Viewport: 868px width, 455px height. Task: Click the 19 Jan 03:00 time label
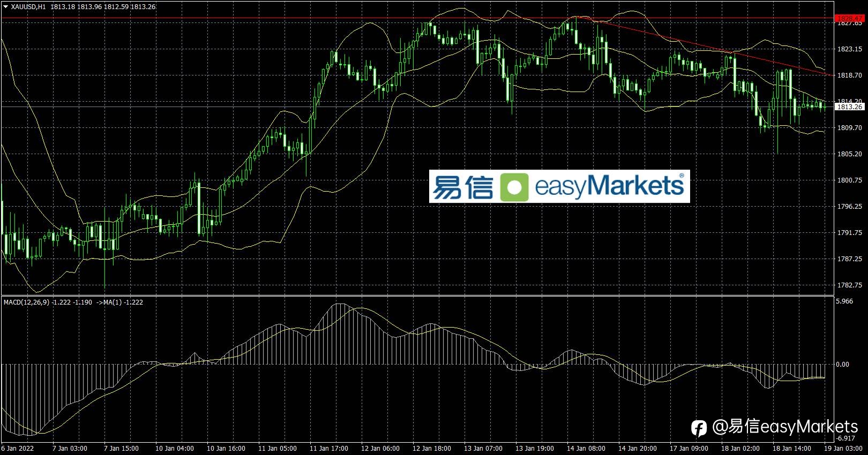coord(843,449)
